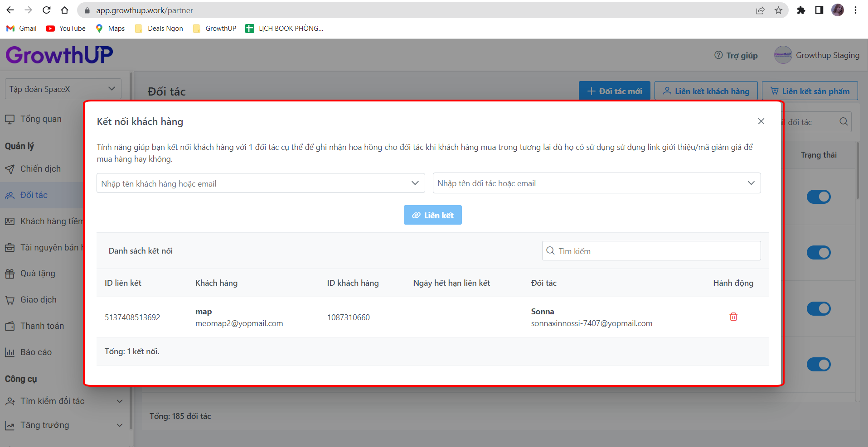Go to Thanh toán in the sidebar

click(42, 326)
